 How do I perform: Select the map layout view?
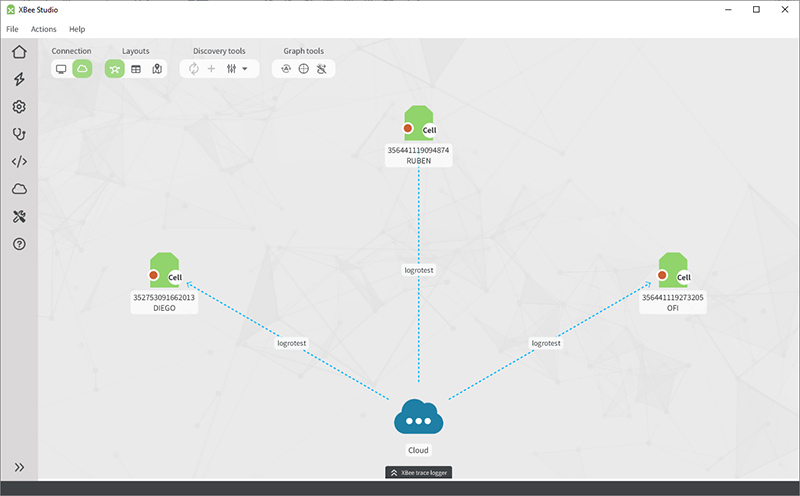[x=156, y=69]
